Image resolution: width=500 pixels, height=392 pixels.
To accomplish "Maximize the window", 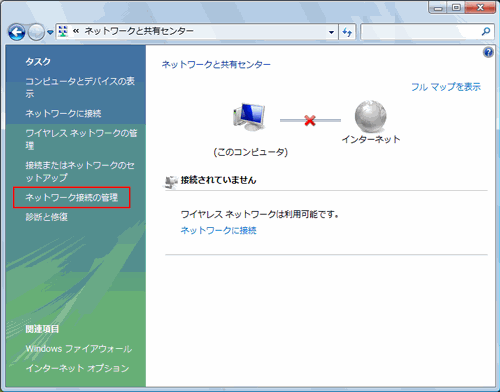I will 456,8.
